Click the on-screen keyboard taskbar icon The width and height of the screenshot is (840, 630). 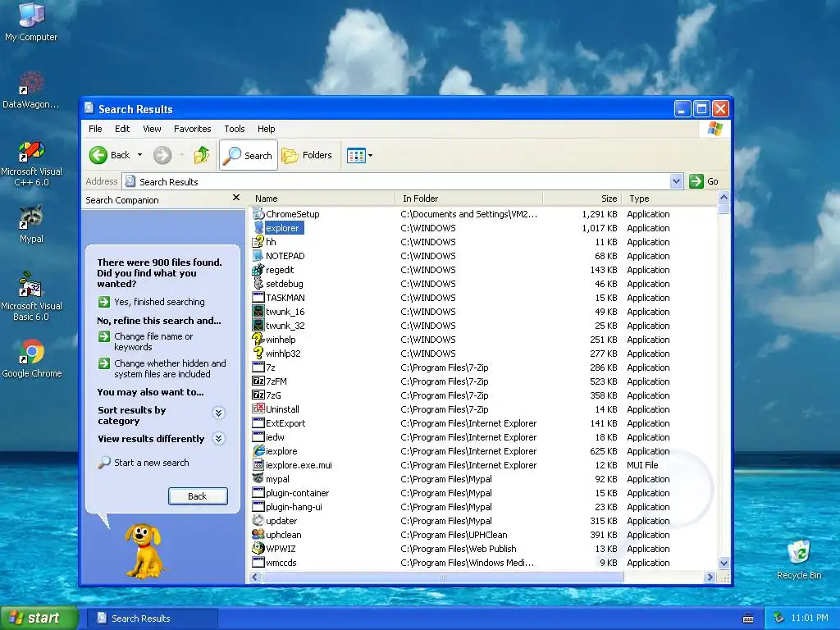point(748,619)
